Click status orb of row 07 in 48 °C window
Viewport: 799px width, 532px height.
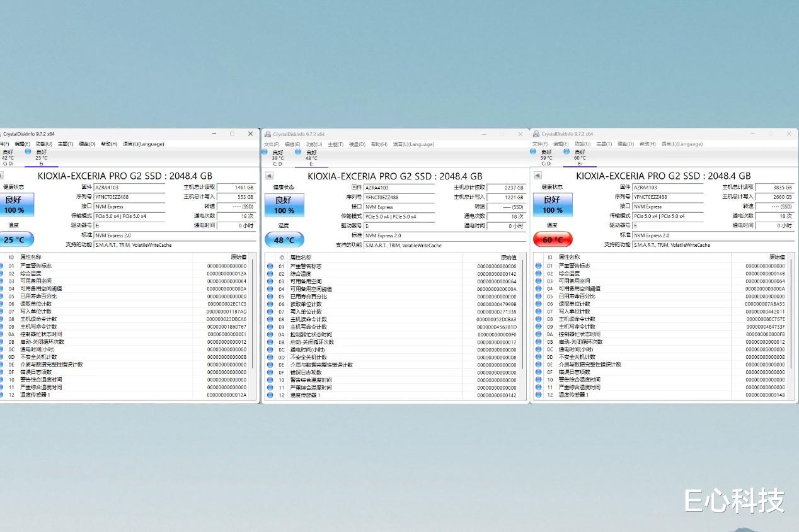(x=270, y=312)
